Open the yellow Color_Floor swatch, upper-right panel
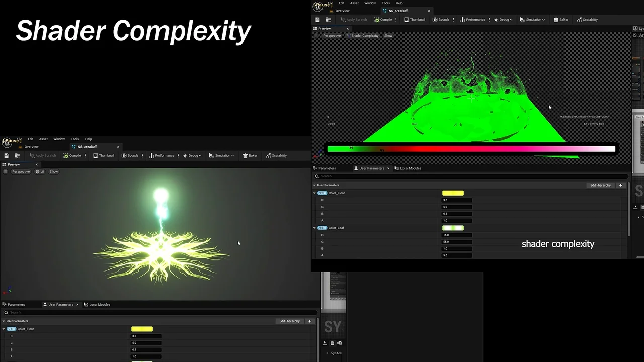The width and height of the screenshot is (644, 362). [x=453, y=193]
